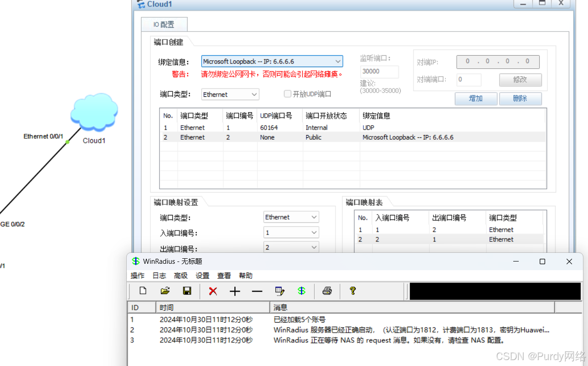The height and width of the screenshot is (366, 588).
Task: Enable the 开放UDP端口 checkbox
Action: [288, 94]
